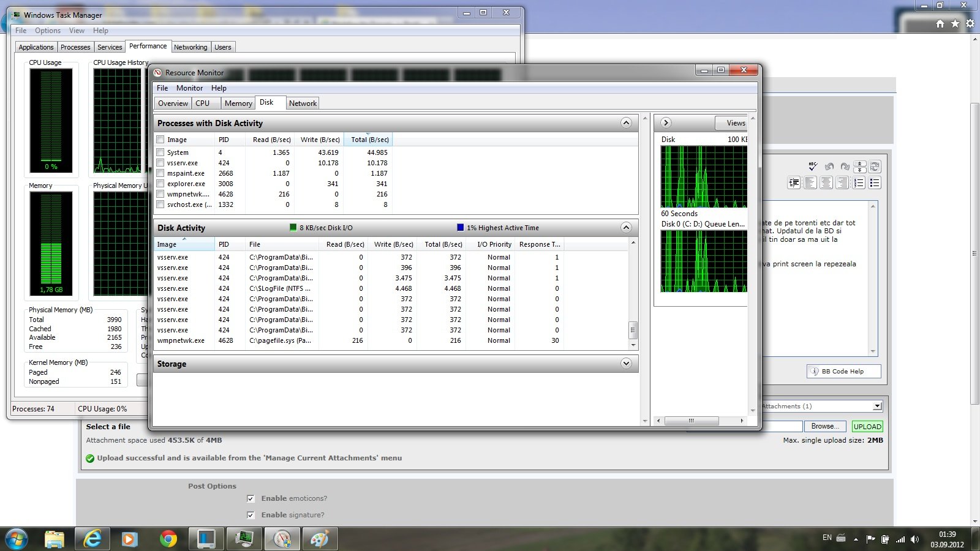
Task: Collapse the Disk Activity section
Action: (x=626, y=228)
